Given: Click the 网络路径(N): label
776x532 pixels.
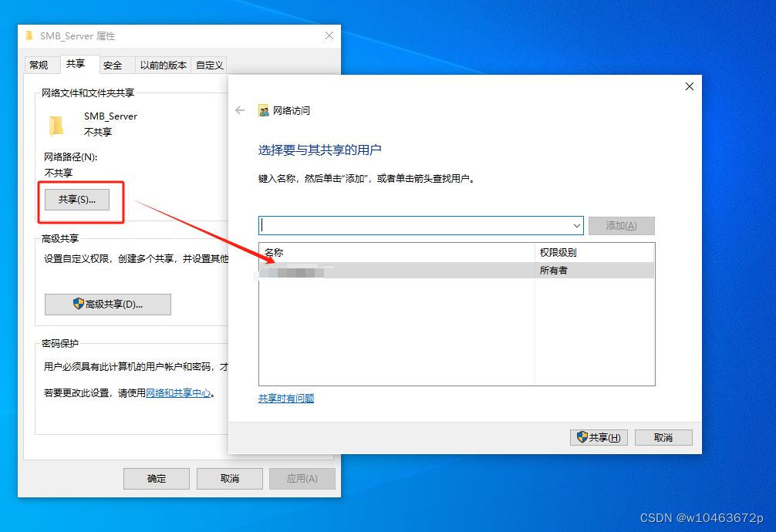Looking at the screenshot, I should pos(71,157).
